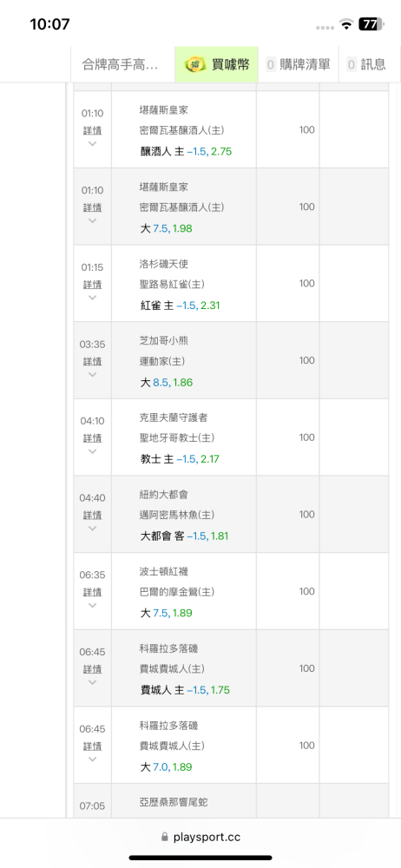Select the 紅雀 主 -1.5, 2.31 pick

pos(180,305)
